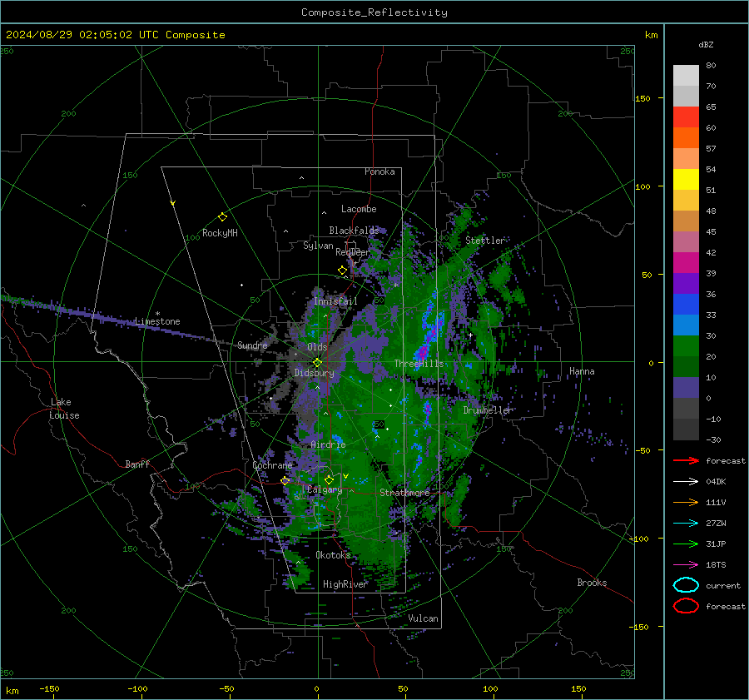The image size is (749, 700).
Task: Click the Vulcan town label
Action: pos(424,618)
